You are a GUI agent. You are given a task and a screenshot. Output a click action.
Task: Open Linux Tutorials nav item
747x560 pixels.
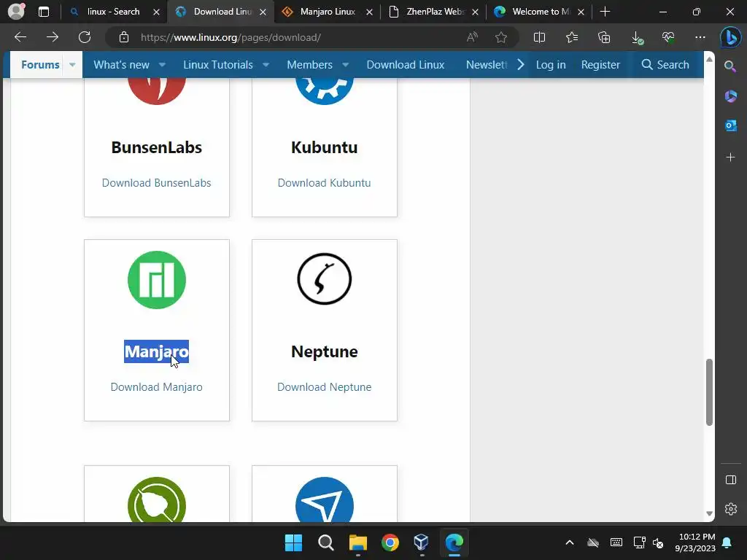(218, 65)
